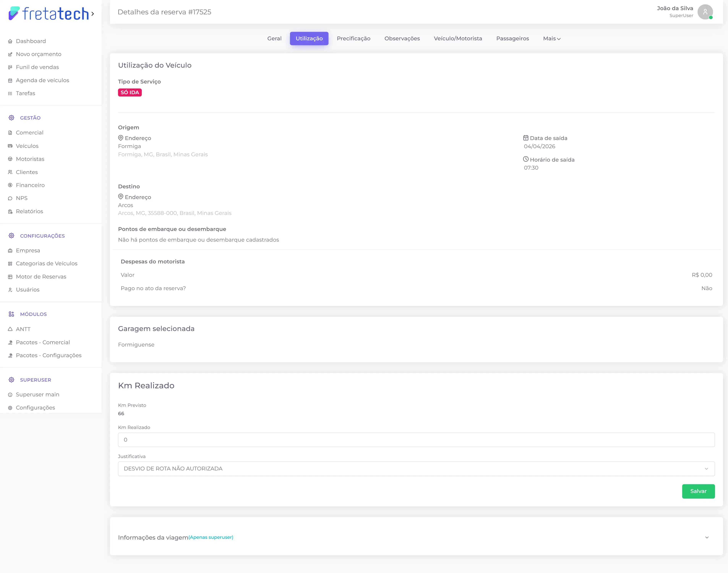
Task: Open the Justificativa dropdown
Action: click(x=416, y=469)
